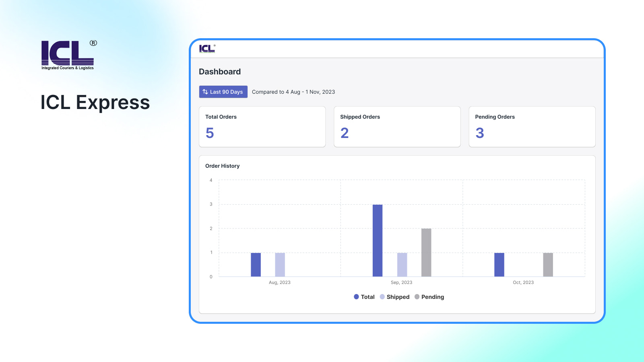Click the 'Aug, 2023' axis label

(x=280, y=282)
